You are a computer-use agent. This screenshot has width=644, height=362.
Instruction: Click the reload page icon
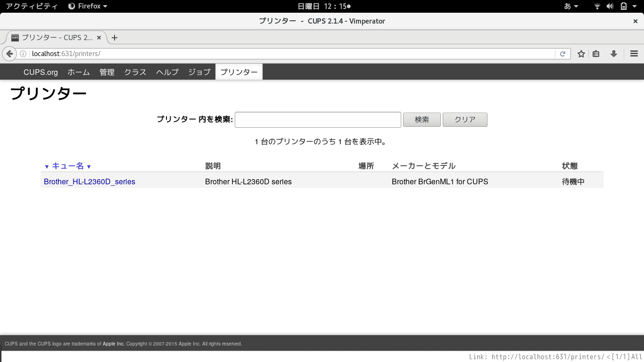(562, 54)
